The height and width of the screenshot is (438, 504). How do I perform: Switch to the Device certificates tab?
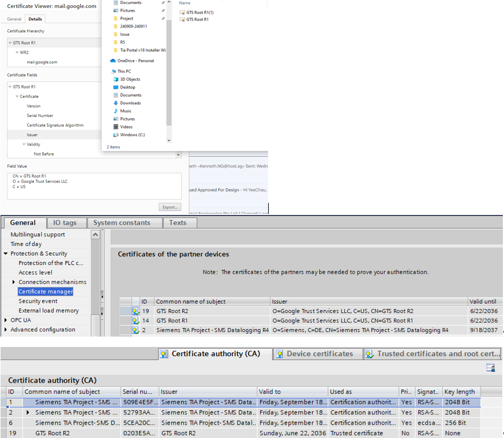click(318, 354)
